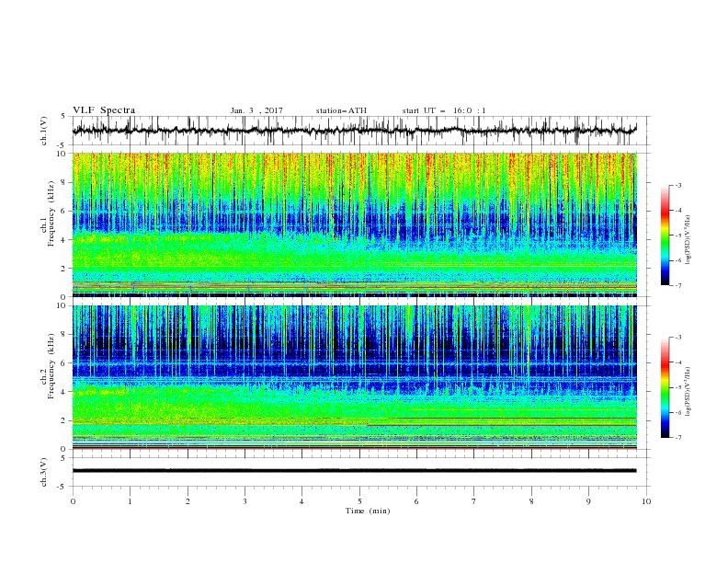Screen dimensions: 728x563
Task: Click the "VLF Spectra" plot title
Action: [x=104, y=110]
